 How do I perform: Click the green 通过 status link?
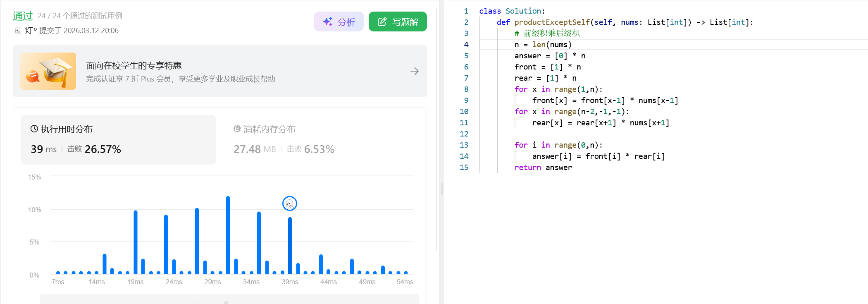23,16
